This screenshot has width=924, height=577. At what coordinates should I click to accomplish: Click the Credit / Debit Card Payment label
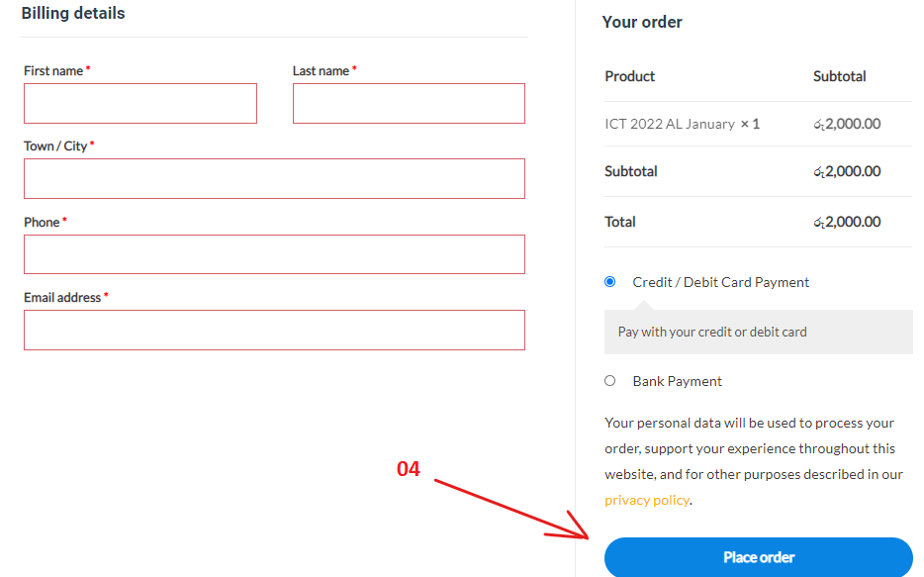[x=720, y=282]
